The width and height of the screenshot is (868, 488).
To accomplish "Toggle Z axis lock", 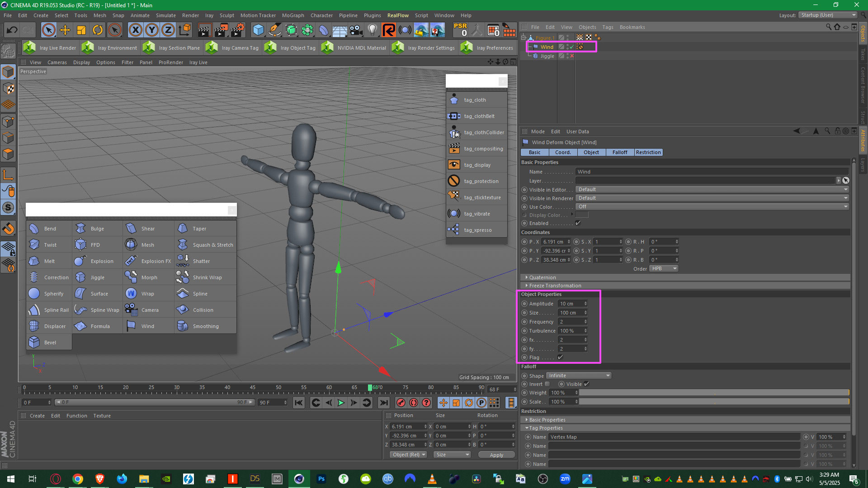I will coord(168,30).
